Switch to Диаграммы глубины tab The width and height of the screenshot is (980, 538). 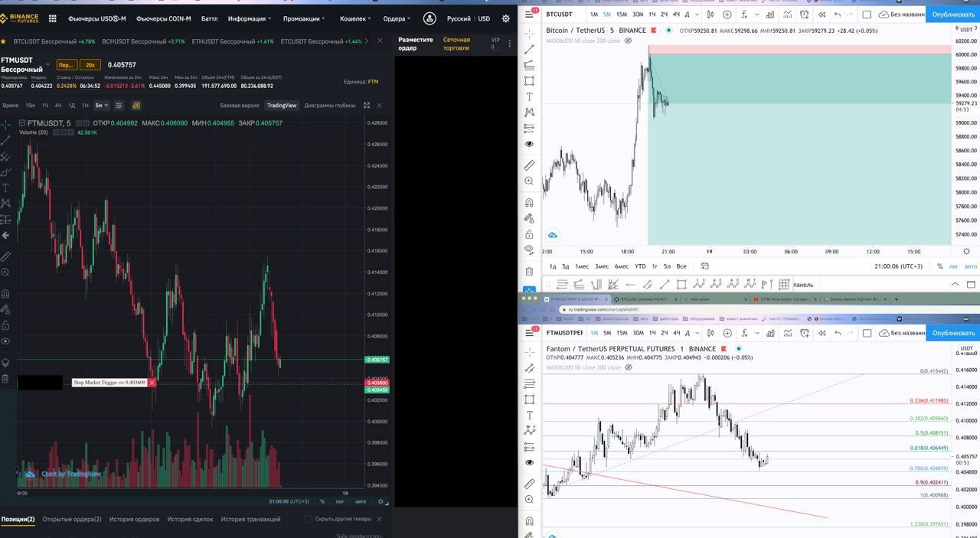pos(330,105)
